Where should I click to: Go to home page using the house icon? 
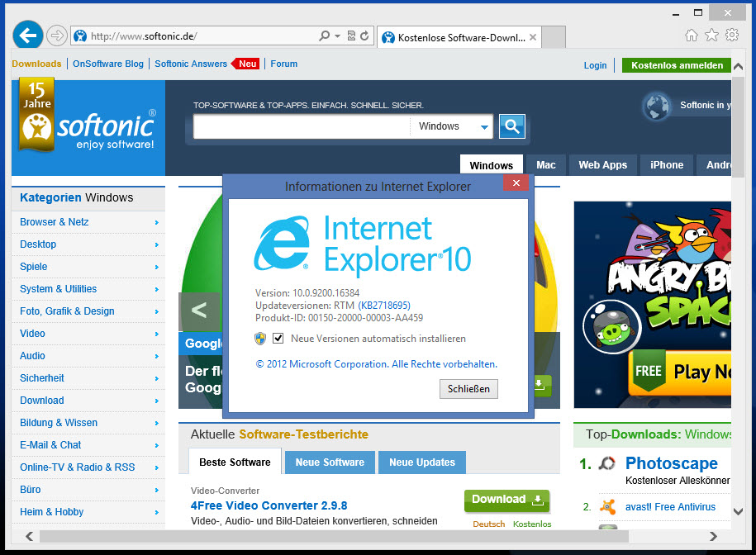pos(691,36)
